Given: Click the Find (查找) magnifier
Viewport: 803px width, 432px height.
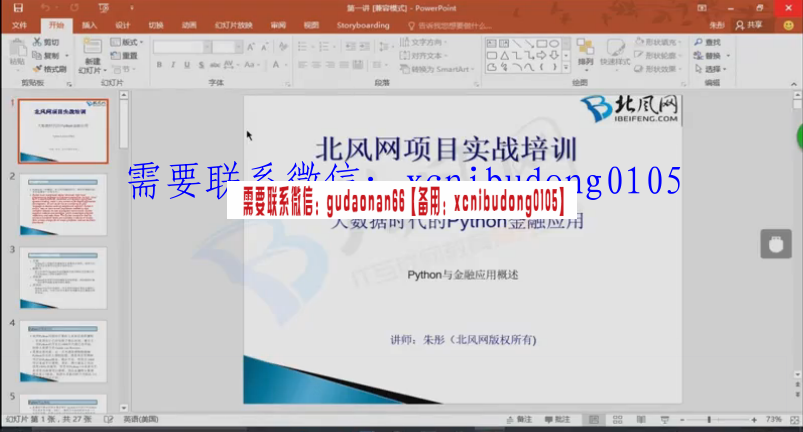Looking at the screenshot, I should 698,42.
